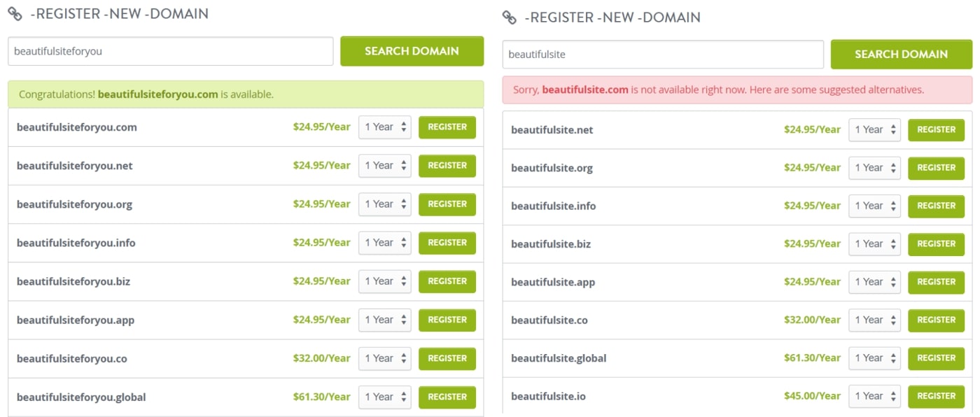Register beautifulsiteforyou.io alternative... select beautifulsite.io REGISTER
The height and width of the screenshot is (417, 980).
tap(936, 396)
